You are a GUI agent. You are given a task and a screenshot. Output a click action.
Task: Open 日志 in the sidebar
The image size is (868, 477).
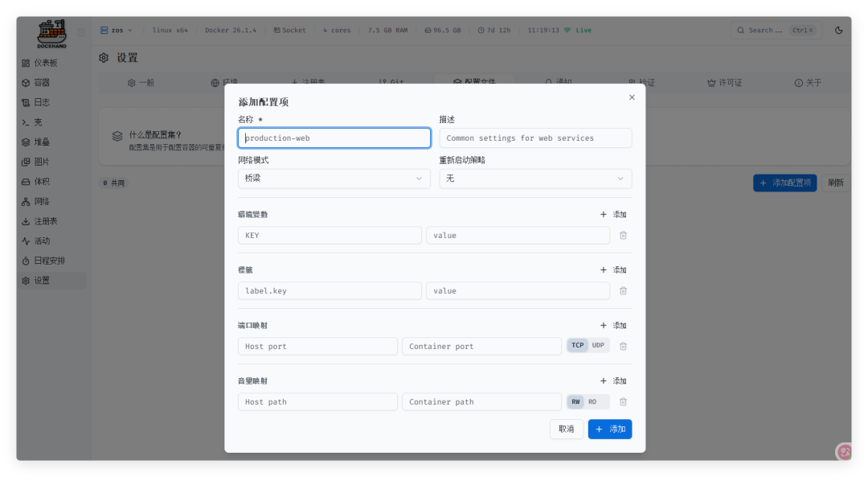pos(52,102)
